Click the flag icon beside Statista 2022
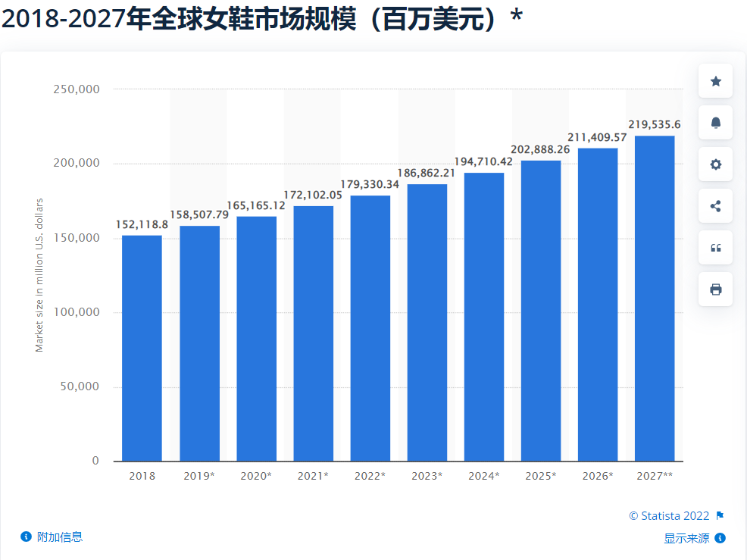The image size is (747, 560). tap(720, 516)
